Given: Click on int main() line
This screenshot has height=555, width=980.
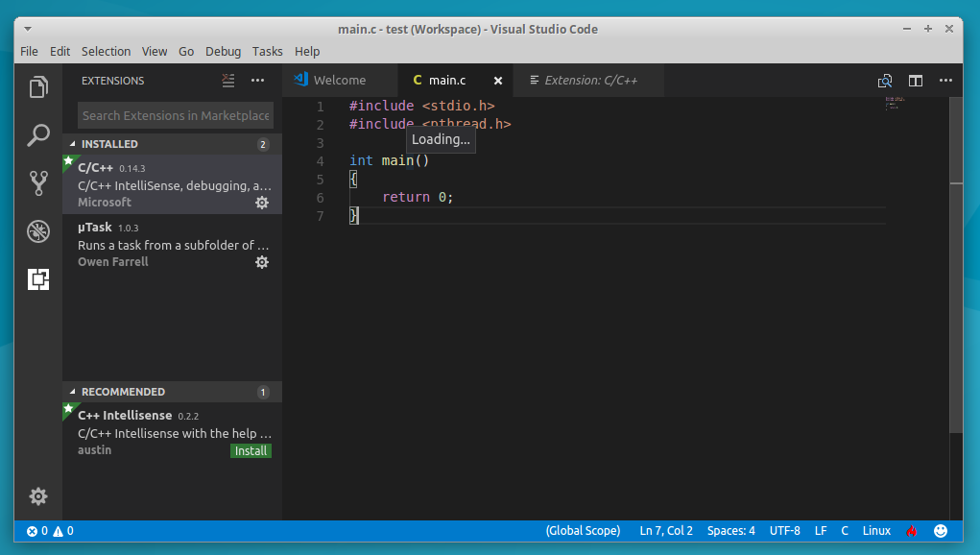Looking at the screenshot, I should (x=389, y=160).
